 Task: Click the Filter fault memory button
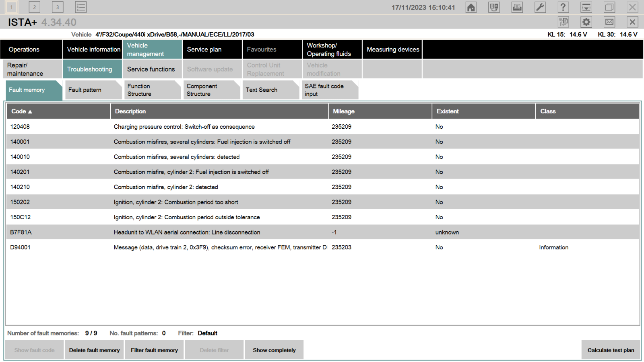[x=154, y=350]
